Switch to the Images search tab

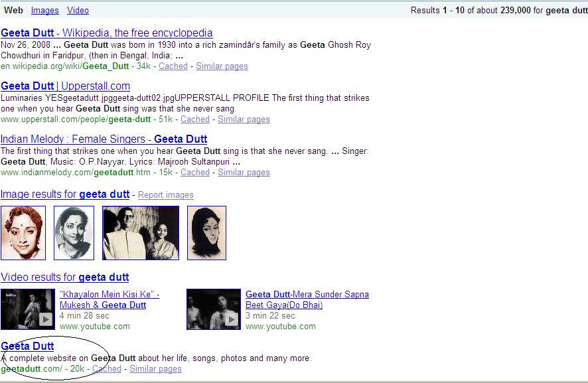point(45,10)
